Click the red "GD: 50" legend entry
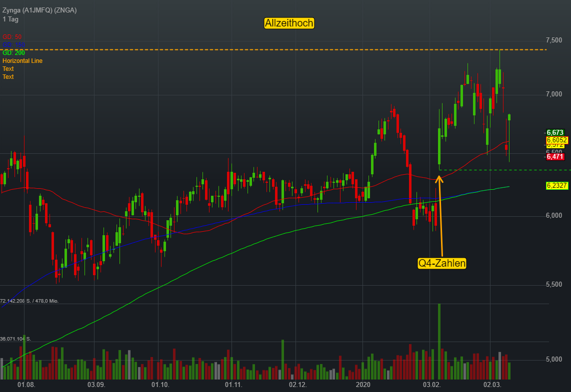This screenshot has height=392, width=571. 12,37
